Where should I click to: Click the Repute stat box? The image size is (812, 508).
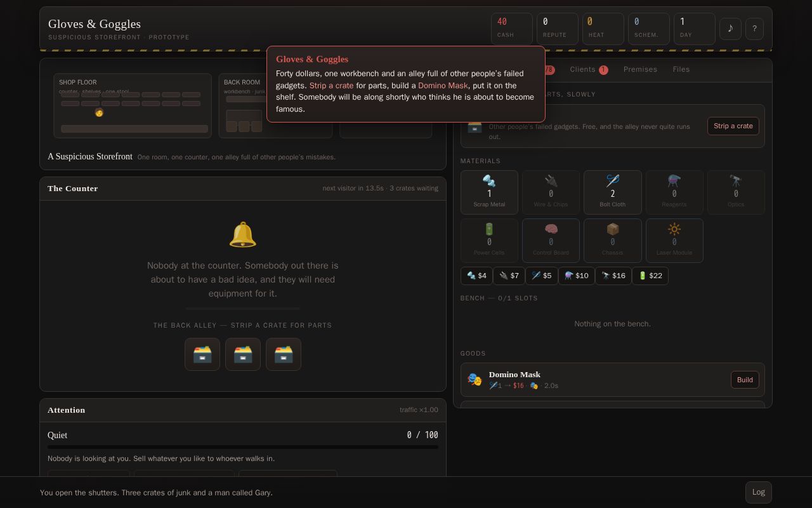click(x=558, y=29)
